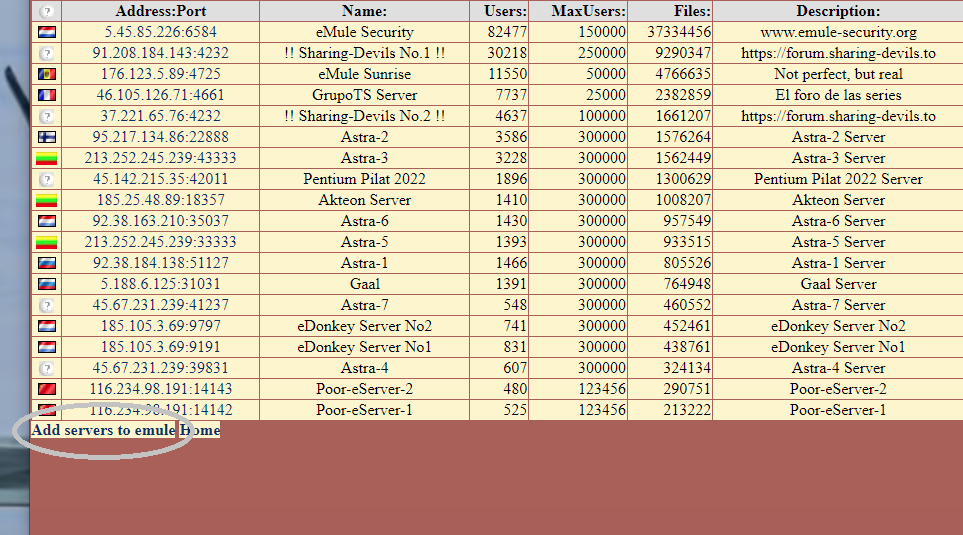Select the eMule Security name cell

click(x=364, y=32)
